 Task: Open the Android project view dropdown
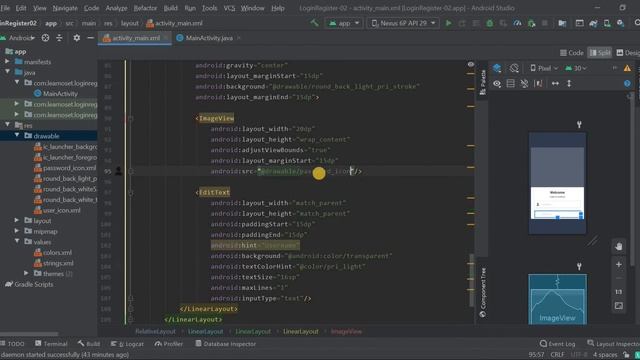coord(18,38)
